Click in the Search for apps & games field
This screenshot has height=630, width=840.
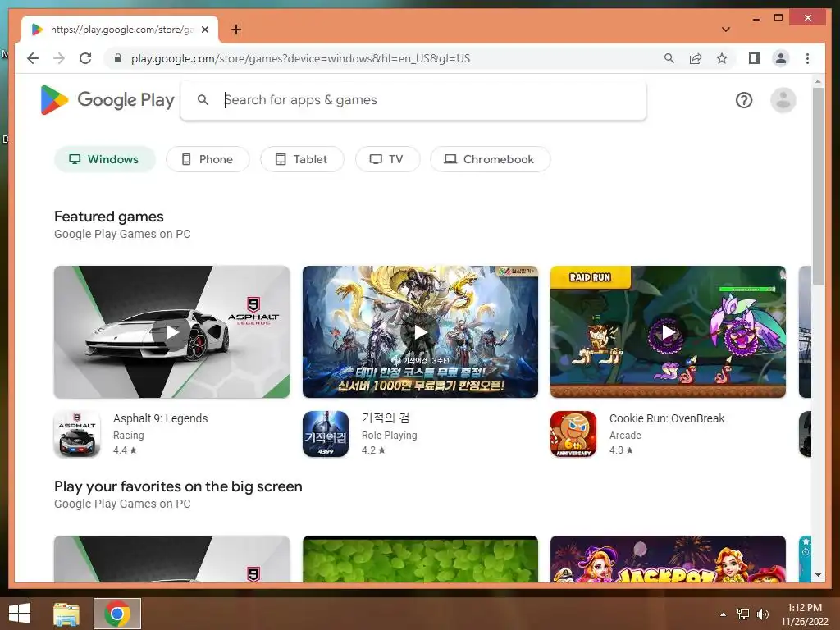413,100
